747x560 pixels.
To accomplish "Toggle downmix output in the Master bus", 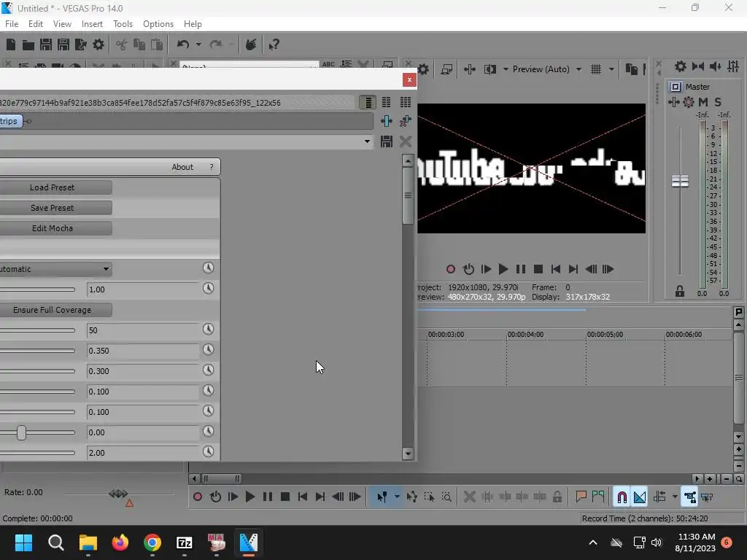I will (698, 66).
